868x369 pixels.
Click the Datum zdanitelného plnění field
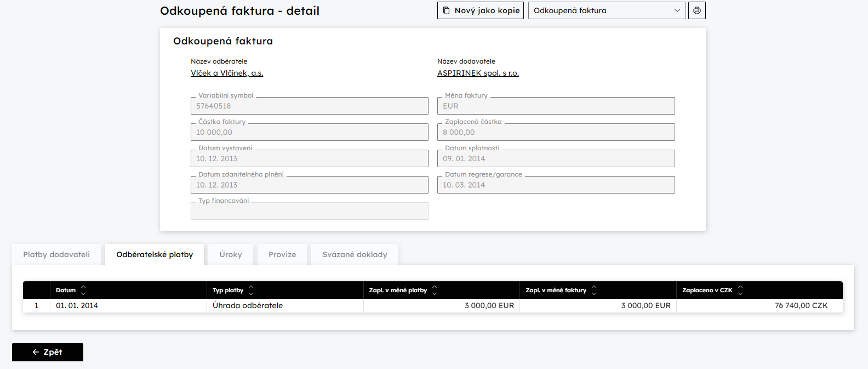[310, 185]
